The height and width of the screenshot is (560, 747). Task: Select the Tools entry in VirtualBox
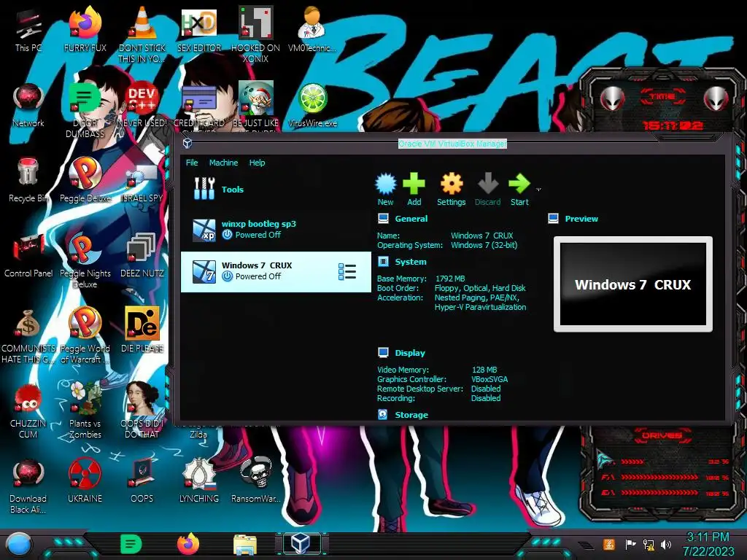276,189
